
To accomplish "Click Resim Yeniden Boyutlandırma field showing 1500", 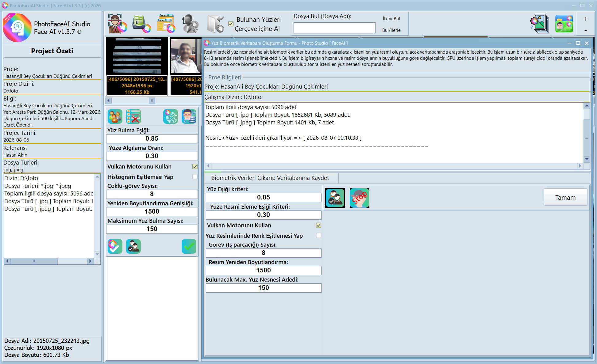I will click(x=264, y=271).
